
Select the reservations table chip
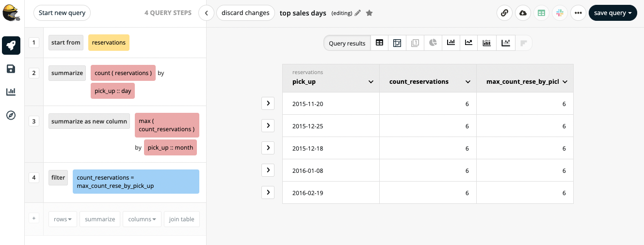[x=109, y=43]
